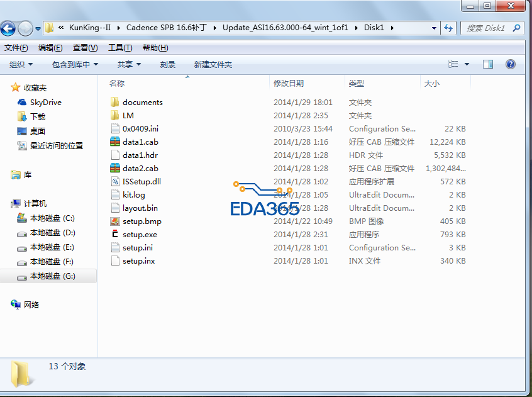Open the 工具(T) menu

click(x=120, y=48)
